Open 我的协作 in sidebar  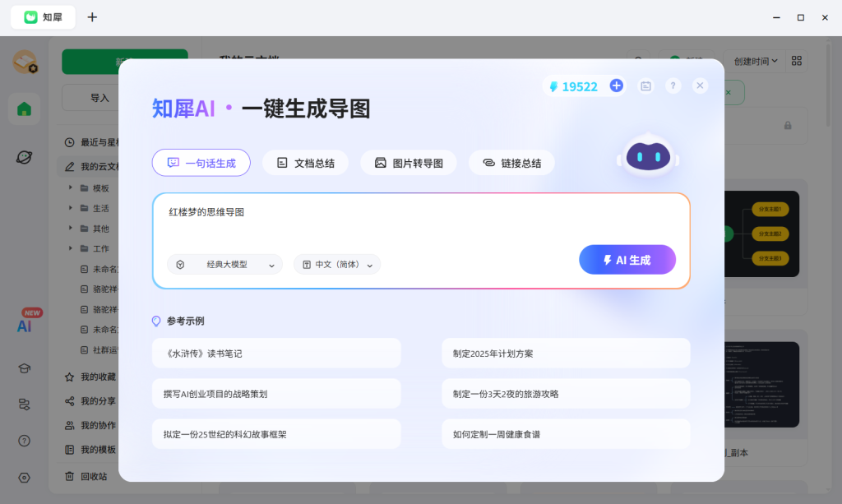[x=90, y=425]
